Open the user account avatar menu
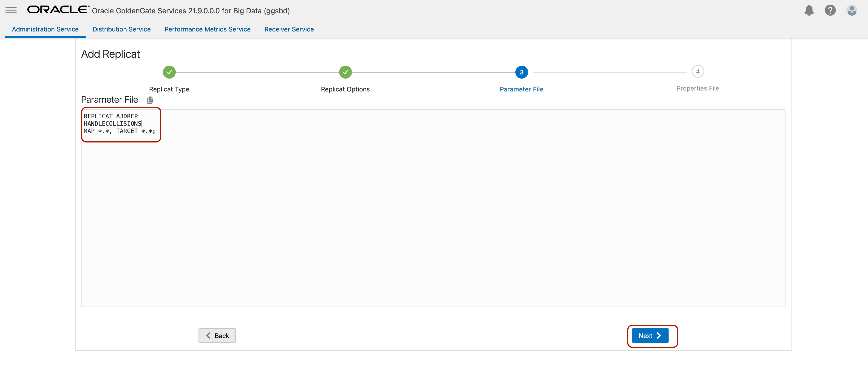Viewport: 868px width, 381px height. pos(851,10)
